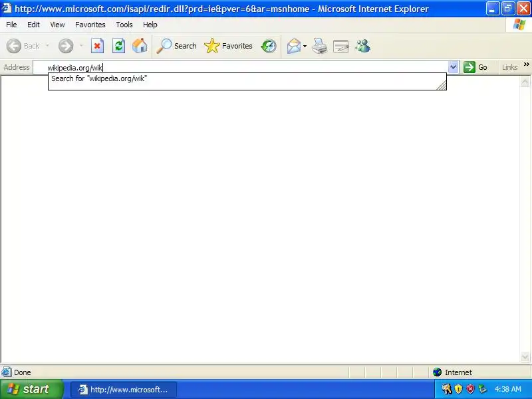
Task: Open the View menu
Action: (57, 25)
